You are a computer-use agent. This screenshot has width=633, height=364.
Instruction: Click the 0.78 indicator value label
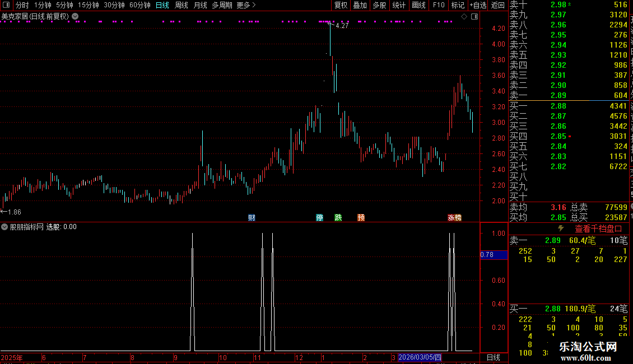tap(494, 255)
